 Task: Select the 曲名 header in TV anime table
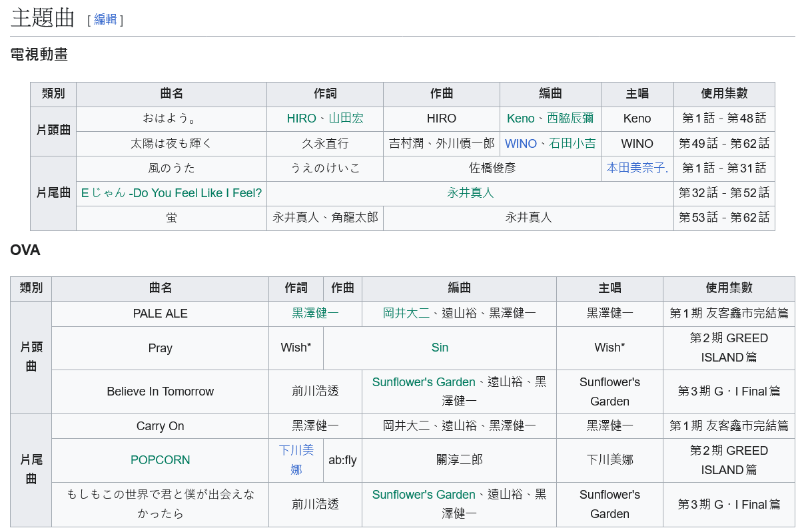click(171, 94)
